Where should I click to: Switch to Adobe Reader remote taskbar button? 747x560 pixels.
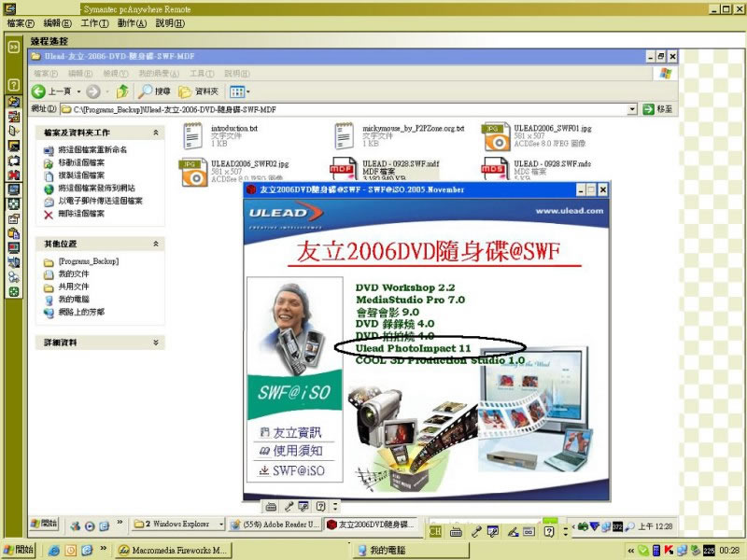(275, 525)
